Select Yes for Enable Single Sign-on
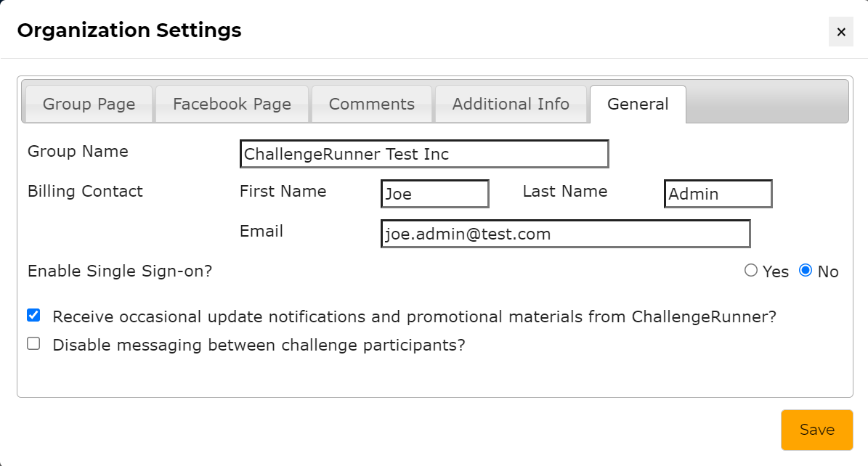868x466 pixels. (x=751, y=270)
